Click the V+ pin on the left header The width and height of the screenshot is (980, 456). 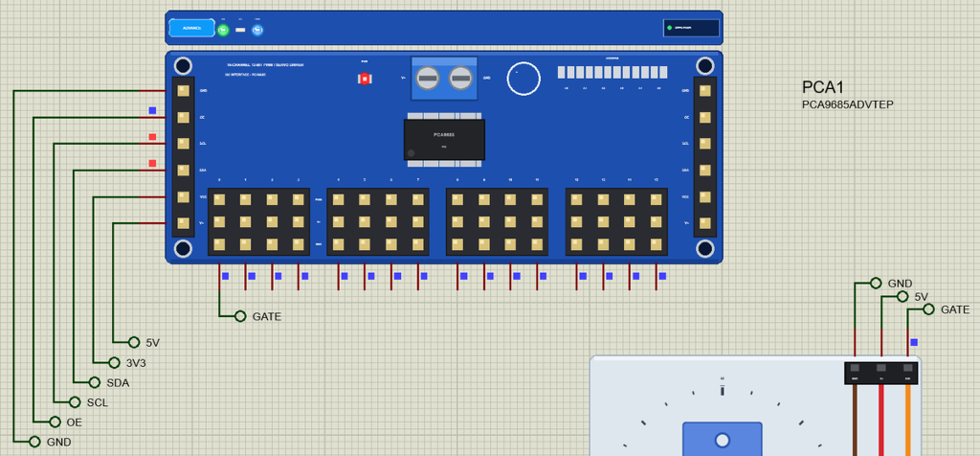(183, 222)
